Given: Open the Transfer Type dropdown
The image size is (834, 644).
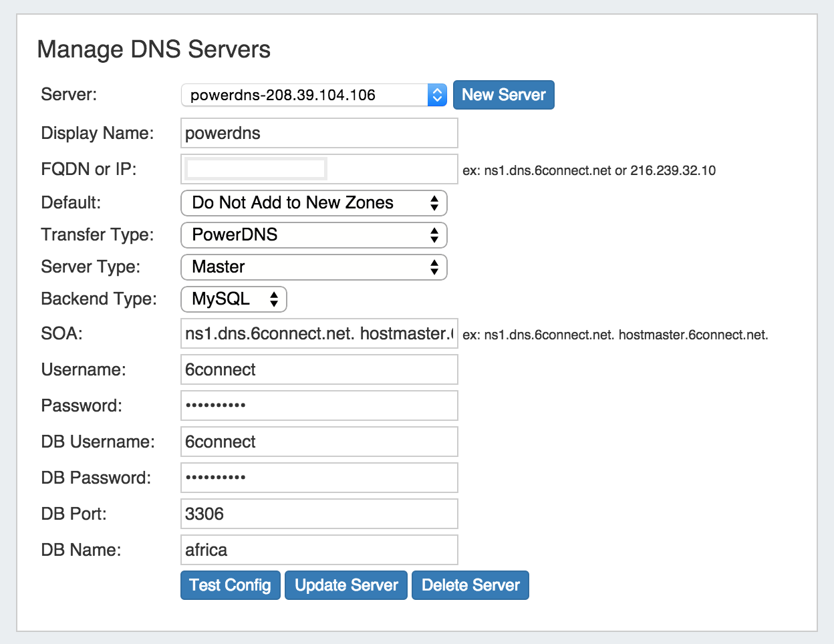Looking at the screenshot, I should coord(313,235).
